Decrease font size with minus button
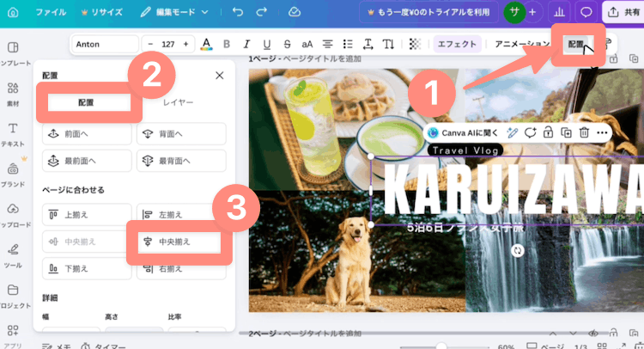Image resolution: width=644 pixels, height=349 pixels. [x=150, y=44]
